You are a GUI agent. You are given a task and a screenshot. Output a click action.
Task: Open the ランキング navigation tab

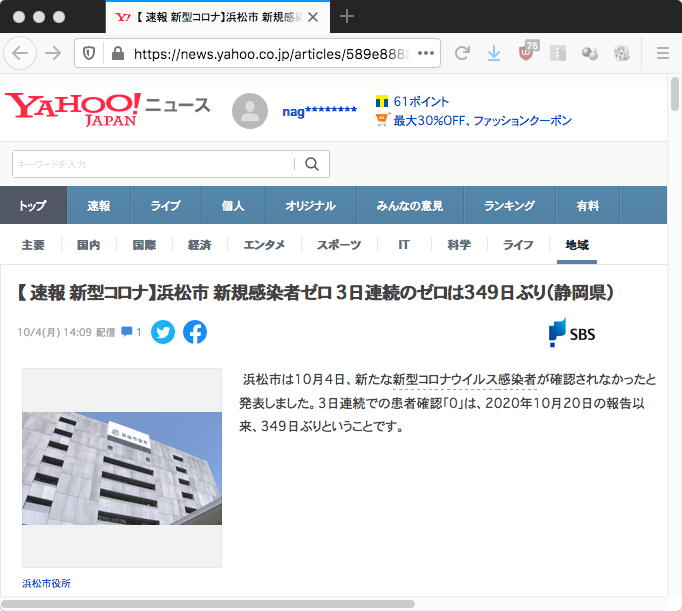tap(509, 205)
